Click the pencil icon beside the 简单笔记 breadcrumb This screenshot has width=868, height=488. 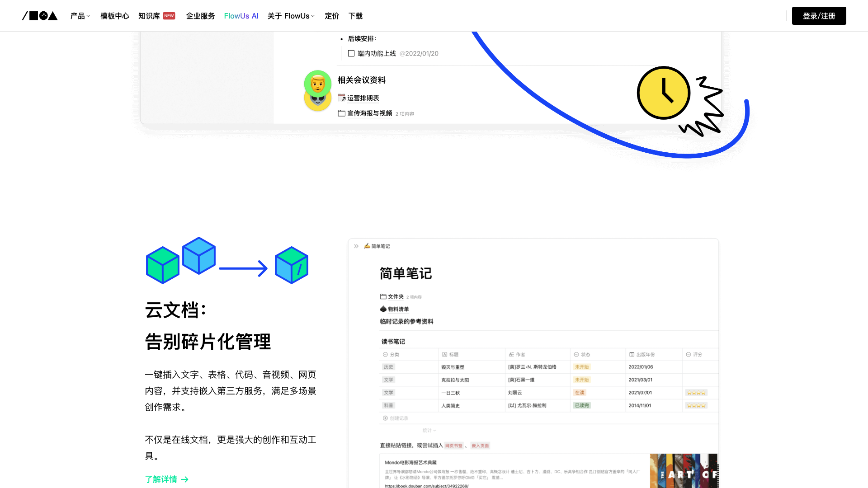367,246
